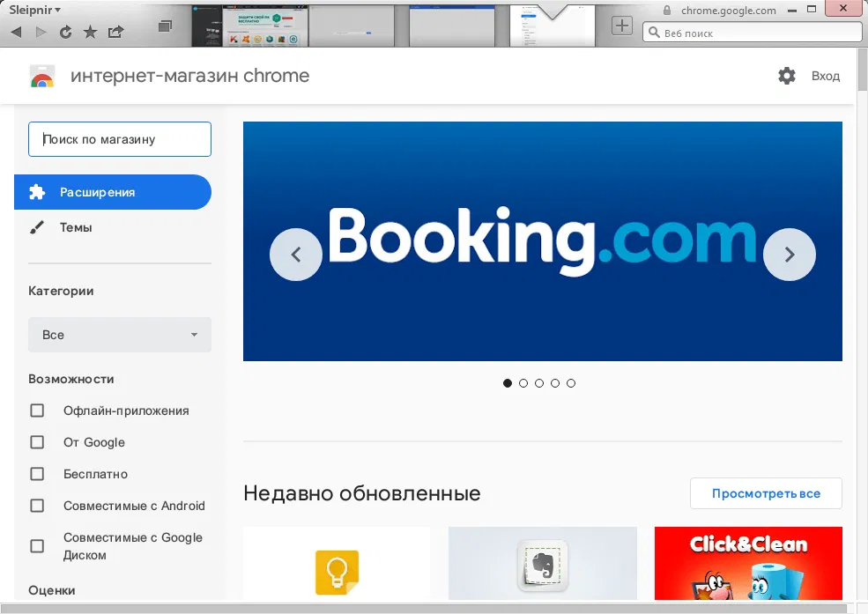Click the интернет-магазин chrome title

click(189, 76)
